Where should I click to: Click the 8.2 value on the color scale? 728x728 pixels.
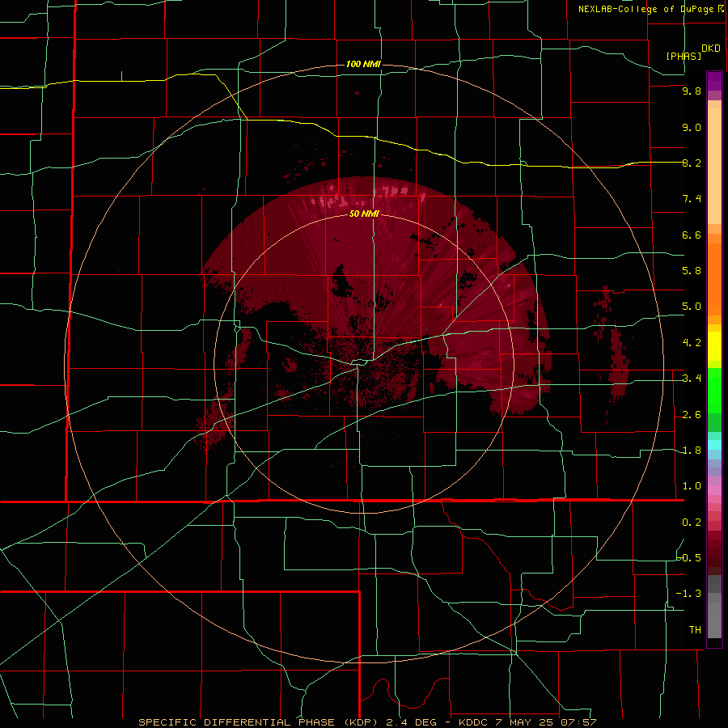(x=692, y=163)
